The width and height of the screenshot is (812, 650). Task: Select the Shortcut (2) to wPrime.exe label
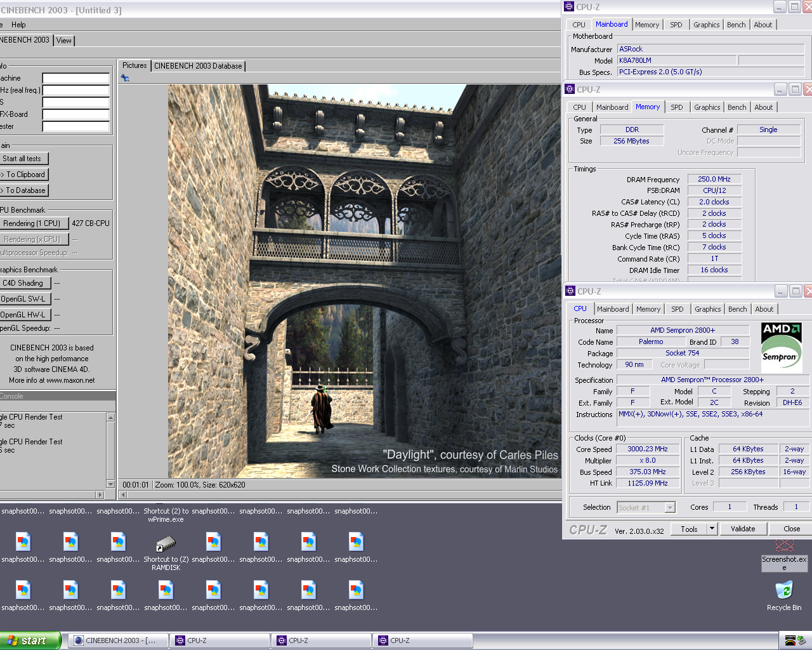[x=166, y=515]
